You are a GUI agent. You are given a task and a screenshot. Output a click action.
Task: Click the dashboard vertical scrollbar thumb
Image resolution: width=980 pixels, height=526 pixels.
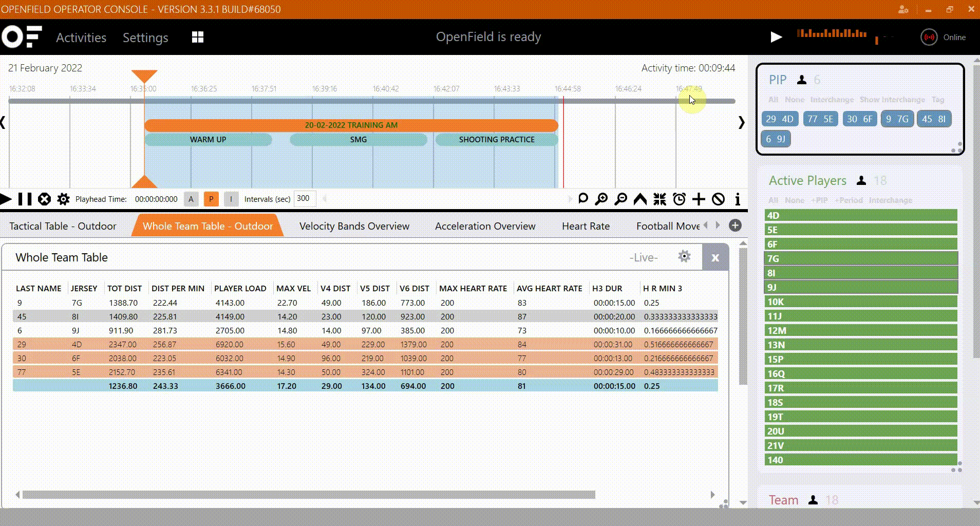(x=743, y=316)
